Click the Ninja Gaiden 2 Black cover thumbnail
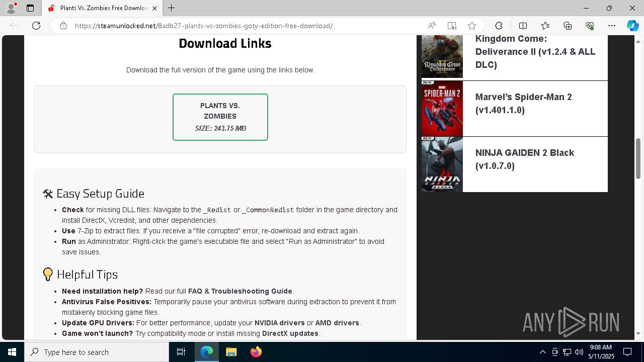Image resolution: width=644 pixels, height=362 pixels. pos(442,164)
